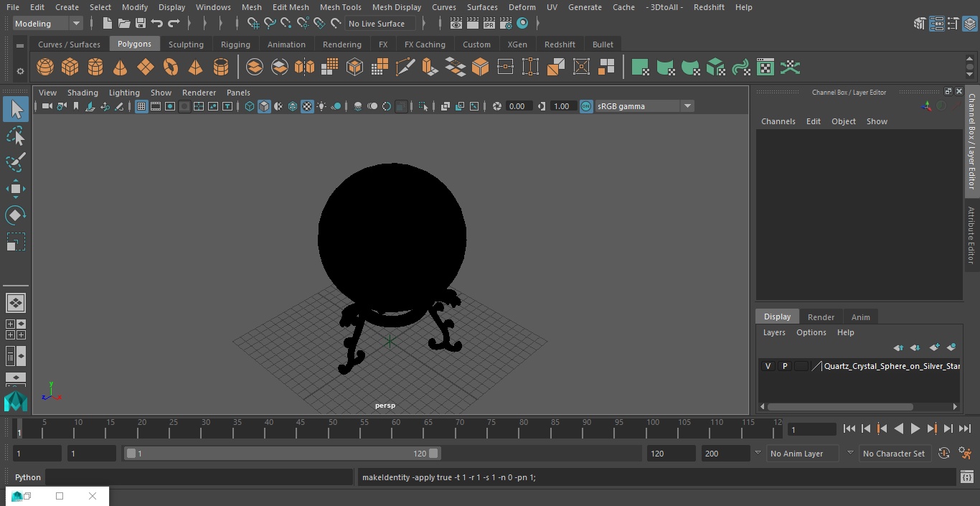Open Render Settings clapperboard gear icon
The image size is (980, 506).
pyautogui.click(x=507, y=24)
